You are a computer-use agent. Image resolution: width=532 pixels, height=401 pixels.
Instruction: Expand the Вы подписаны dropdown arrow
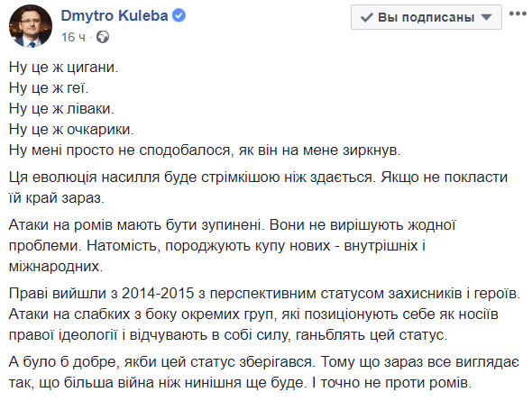pos(486,17)
